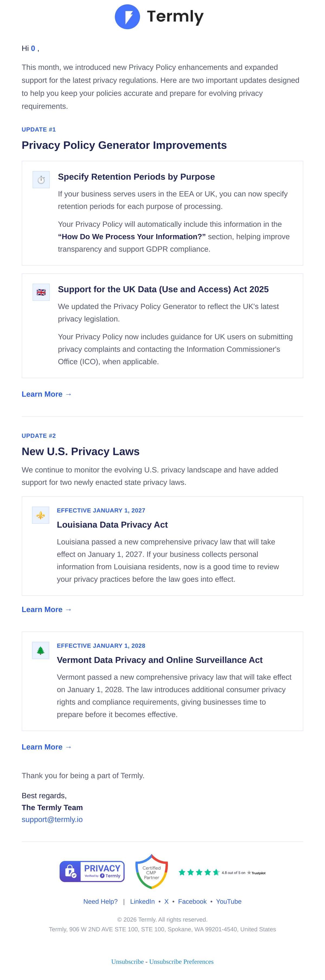
Task: Open the Need Help? link
Action: tap(100, 902)
